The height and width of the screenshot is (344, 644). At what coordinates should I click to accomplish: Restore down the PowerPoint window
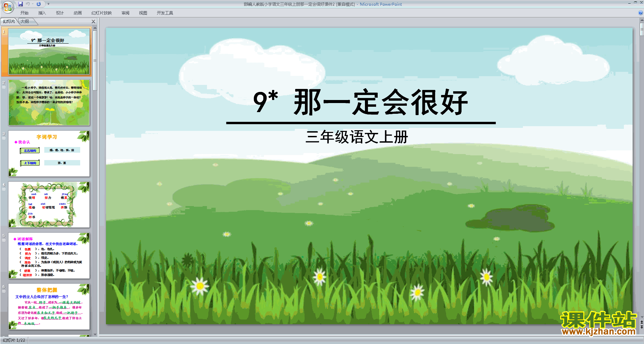tap(635, 3)
